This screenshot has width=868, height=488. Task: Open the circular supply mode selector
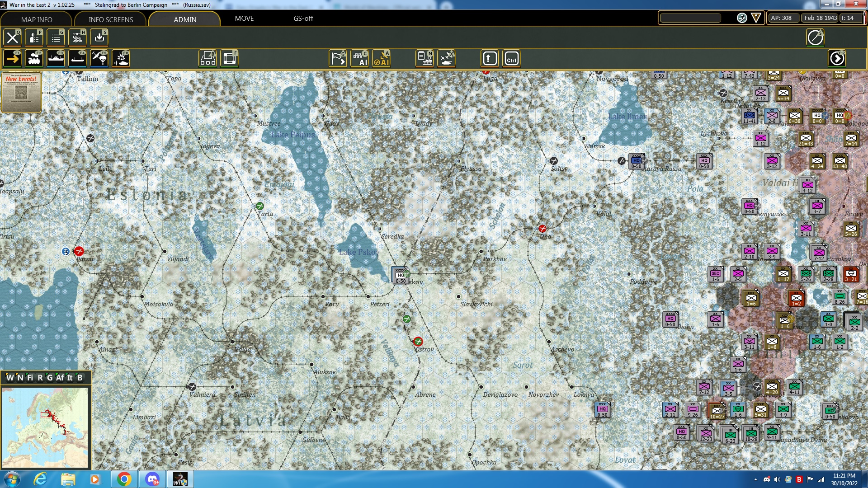[742, 18]
